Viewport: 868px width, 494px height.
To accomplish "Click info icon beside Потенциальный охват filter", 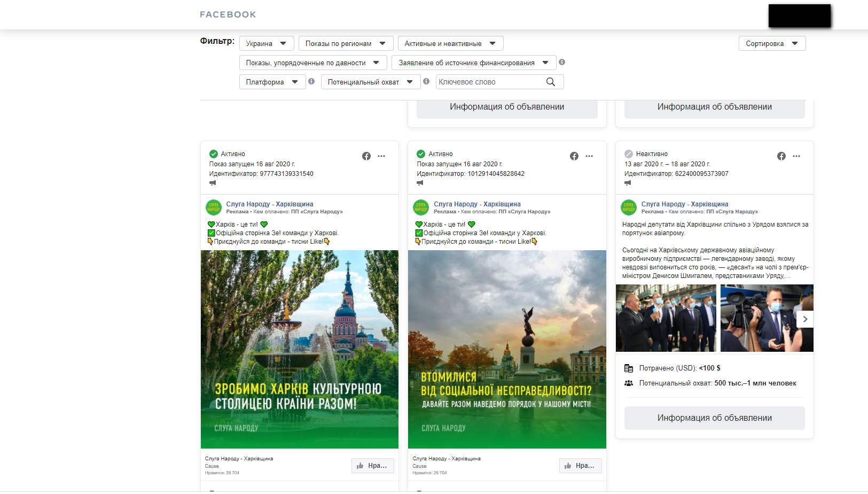I will (x=426, y=82).
